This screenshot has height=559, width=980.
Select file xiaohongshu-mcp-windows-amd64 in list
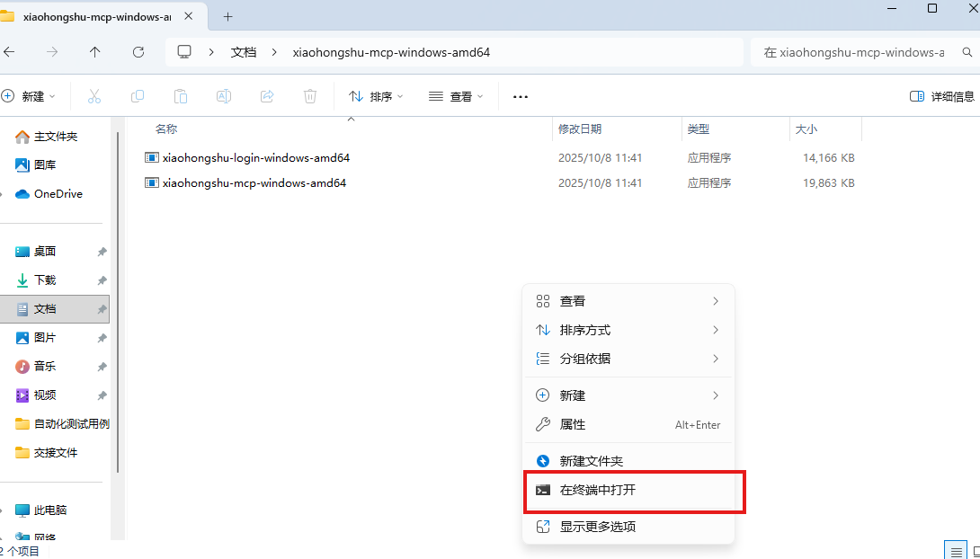[x=254, y=183]
